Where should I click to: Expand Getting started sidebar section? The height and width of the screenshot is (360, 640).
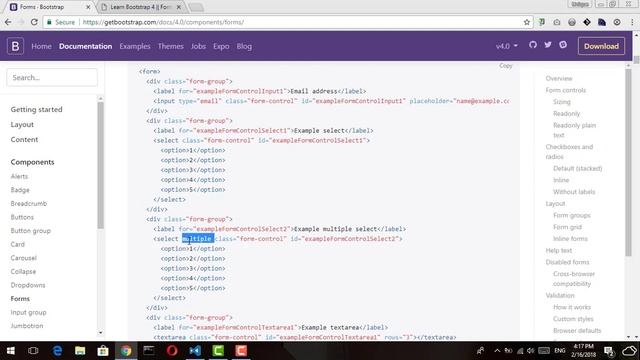point(36,109)
